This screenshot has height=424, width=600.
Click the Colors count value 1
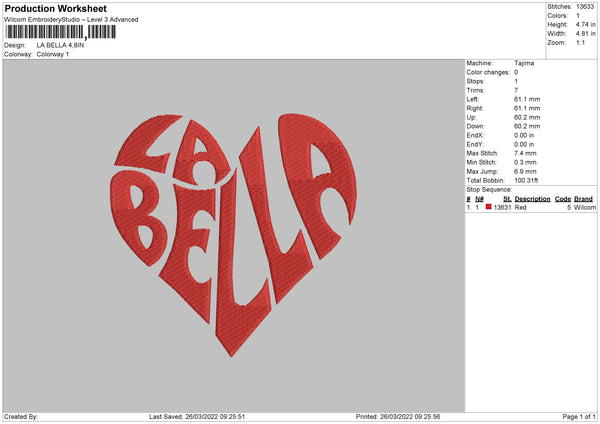tap(578, 16)
